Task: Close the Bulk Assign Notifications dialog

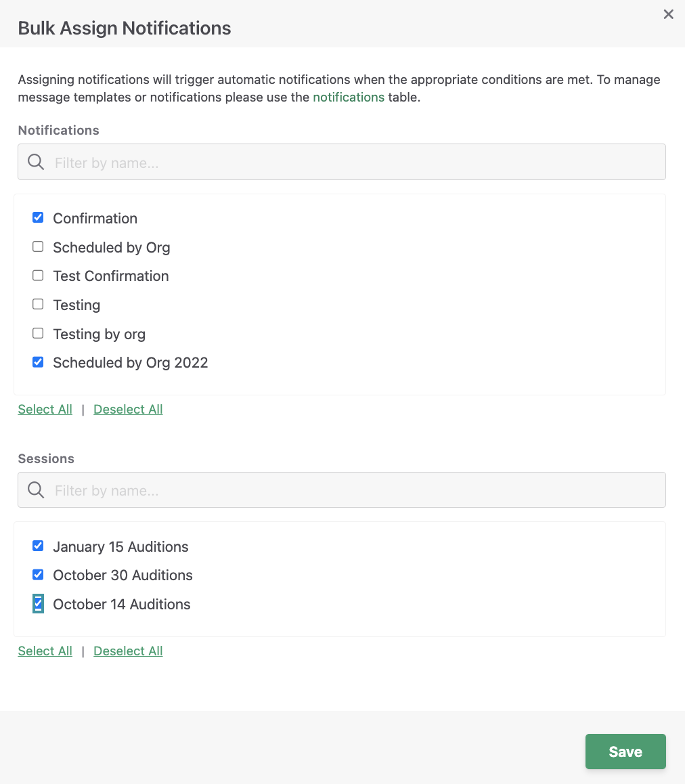Action: click(668, 14)
